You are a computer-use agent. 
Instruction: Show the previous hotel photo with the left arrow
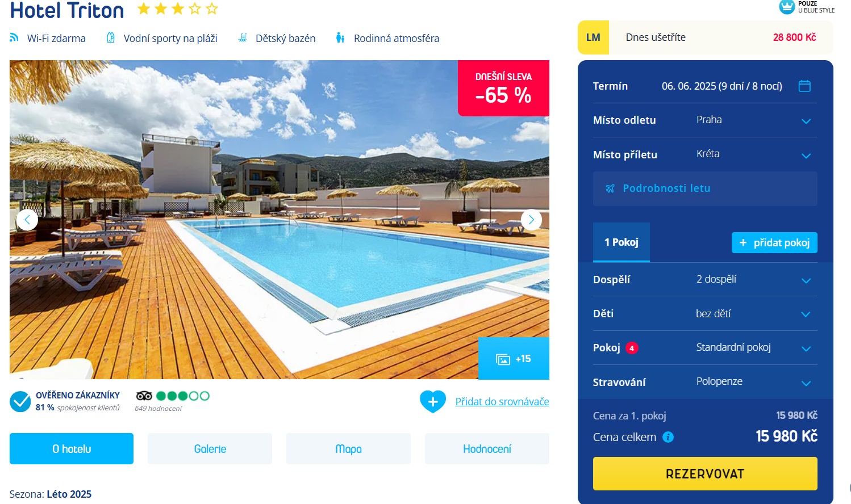pyautogui.click(x=27, y=220)
